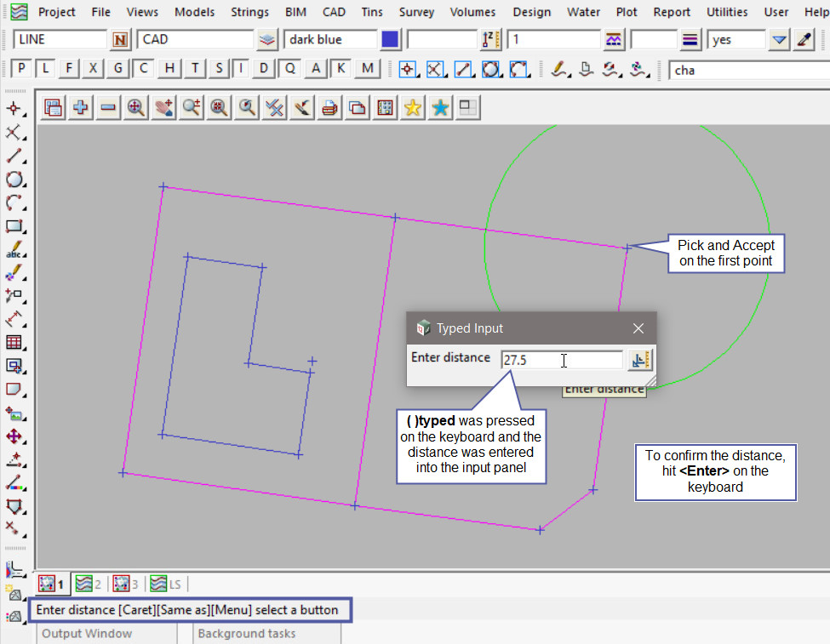Toggle the P snap button
Image resolution: width=830 pixels, height=644 pixels.
[21, 69]
